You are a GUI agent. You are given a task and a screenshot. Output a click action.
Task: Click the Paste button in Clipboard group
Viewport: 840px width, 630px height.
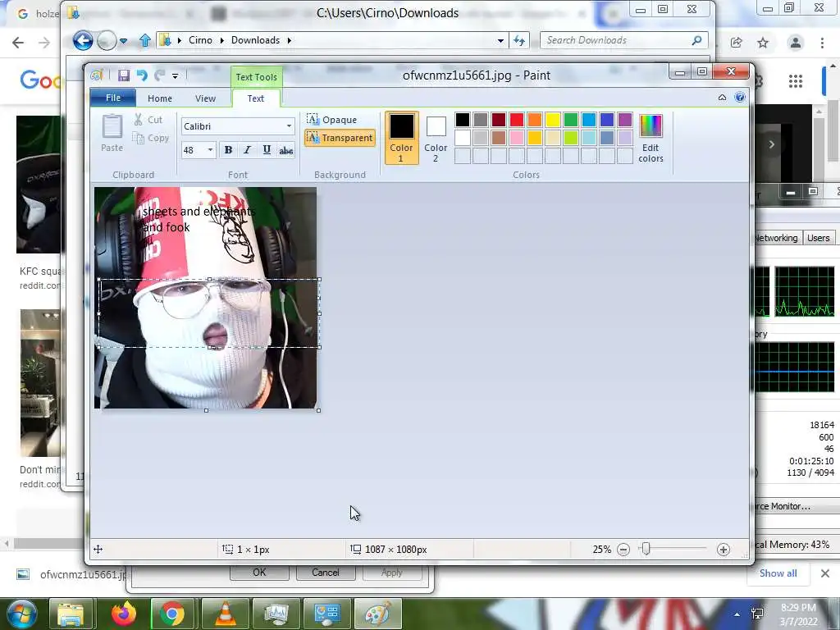coord(112,134)
